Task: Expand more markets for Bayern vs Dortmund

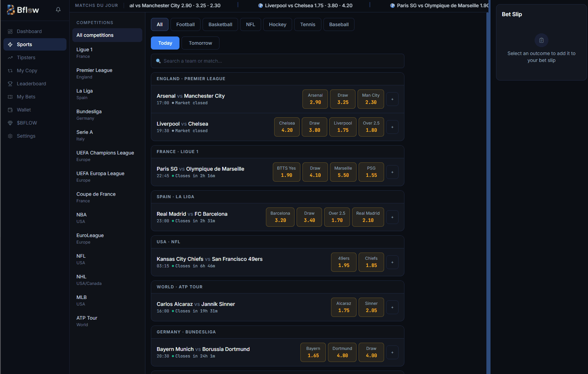Action: (392, 352)
